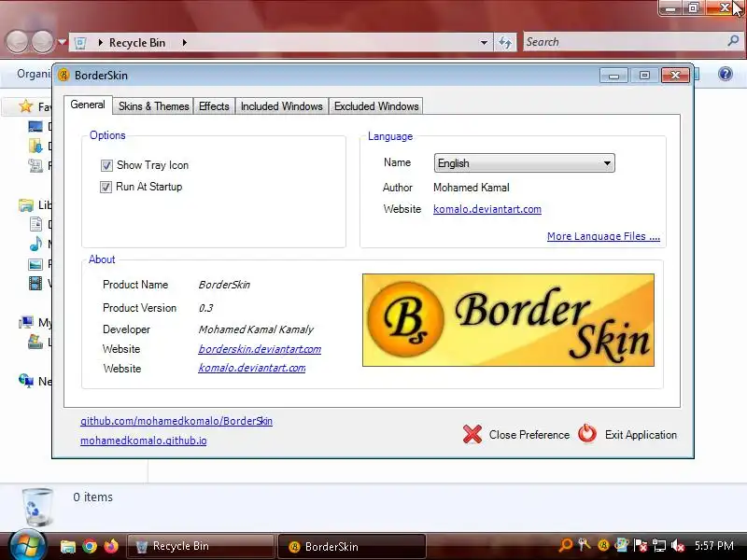
Task: Click the Explorer forward arrow button
Action: pyautogui.click(x=42, y=42)
